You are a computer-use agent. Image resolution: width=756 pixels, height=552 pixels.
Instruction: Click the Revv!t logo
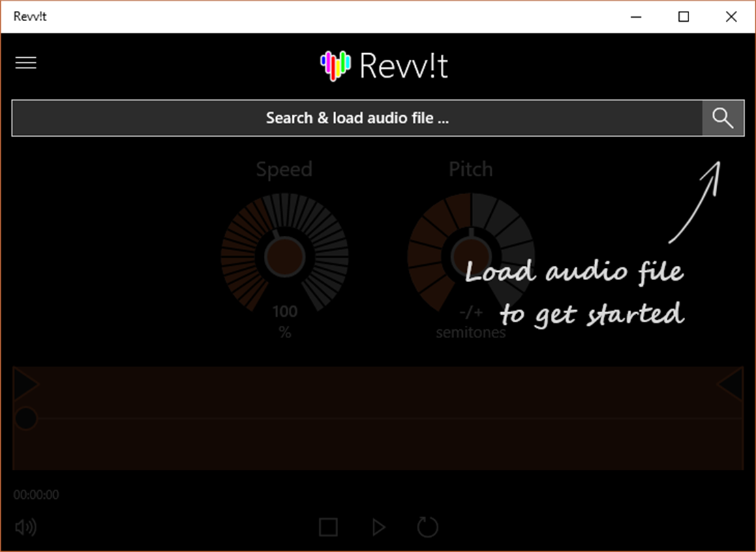click(x=384, y=65)
